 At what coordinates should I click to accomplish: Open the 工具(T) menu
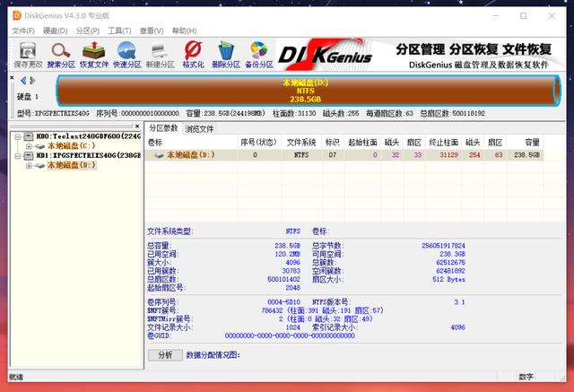click(119, 30)
